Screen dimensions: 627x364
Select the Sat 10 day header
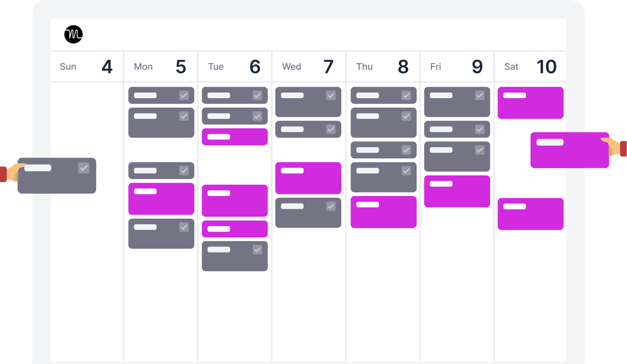[530, 67]
